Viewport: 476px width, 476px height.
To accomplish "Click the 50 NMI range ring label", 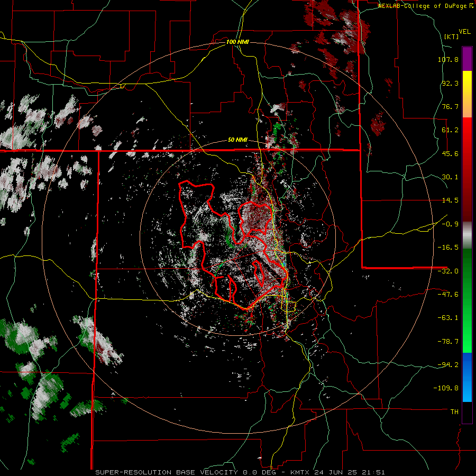I will 237,140.
